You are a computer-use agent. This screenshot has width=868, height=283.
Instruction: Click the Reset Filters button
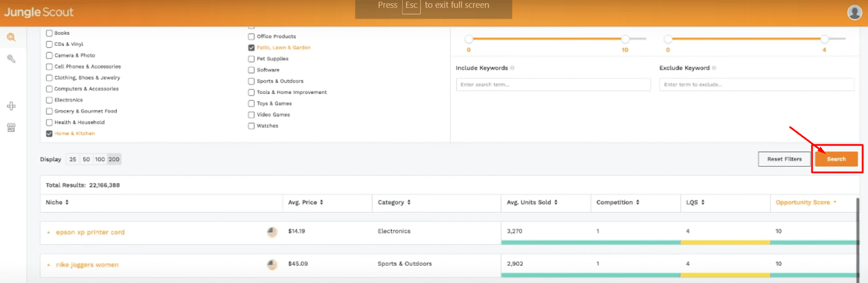click(784, 159)
